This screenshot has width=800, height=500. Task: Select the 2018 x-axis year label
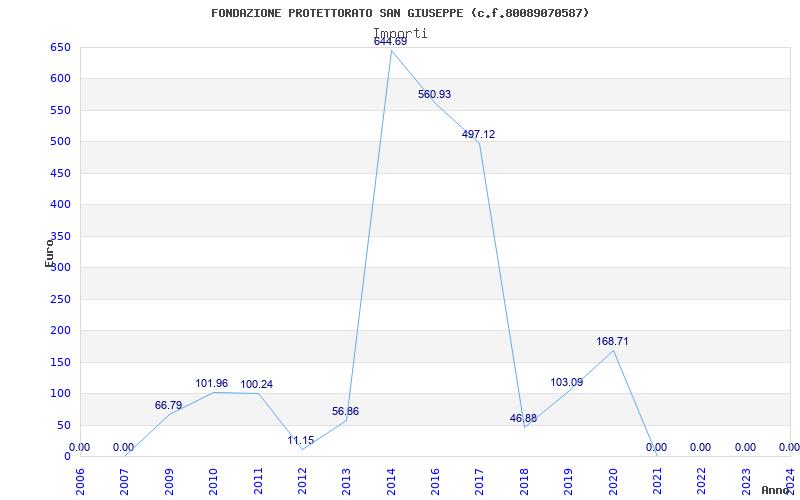524,481
